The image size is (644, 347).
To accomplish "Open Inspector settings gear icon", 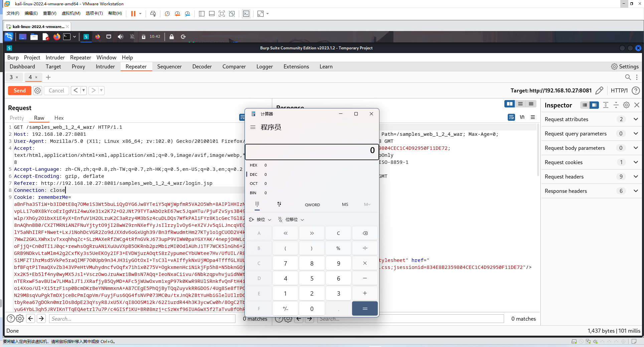I will 626,105.
